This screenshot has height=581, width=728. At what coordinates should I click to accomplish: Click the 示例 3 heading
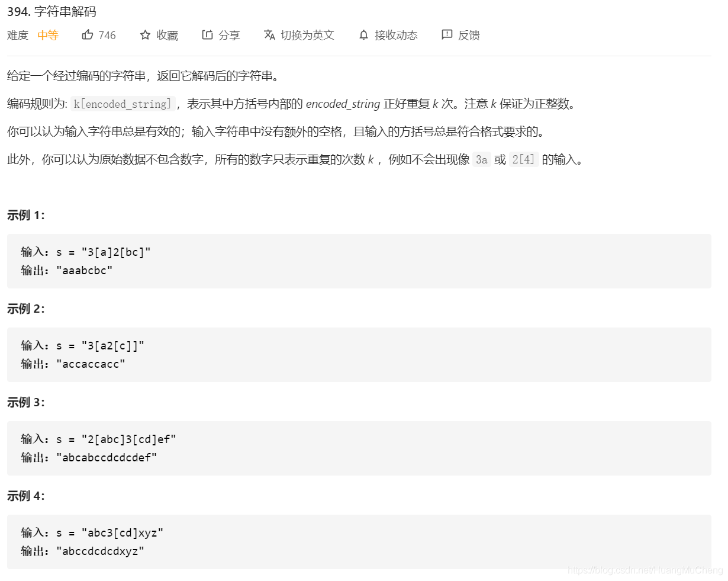[x=26, y=402]
